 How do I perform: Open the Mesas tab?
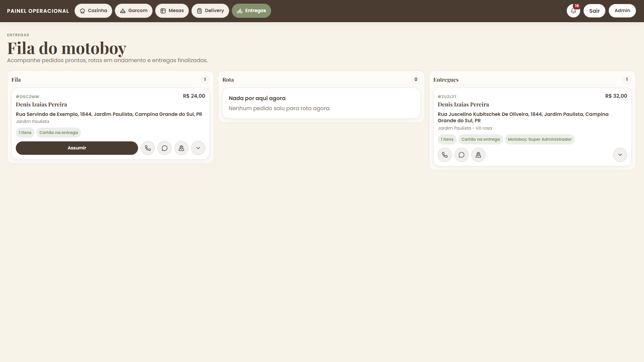[172, 11]
